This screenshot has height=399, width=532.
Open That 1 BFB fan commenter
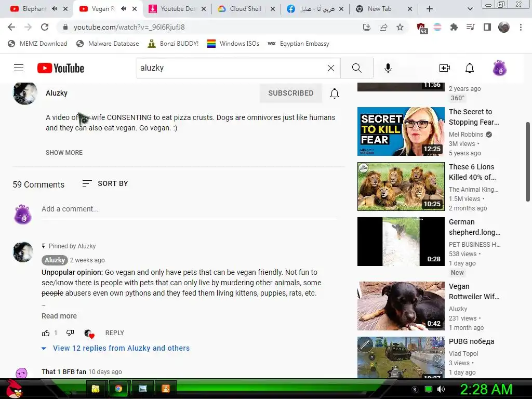(64, 371)
